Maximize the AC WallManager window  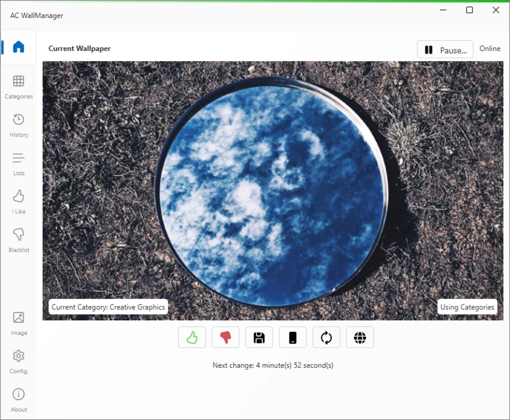click(x=470, y=10)
